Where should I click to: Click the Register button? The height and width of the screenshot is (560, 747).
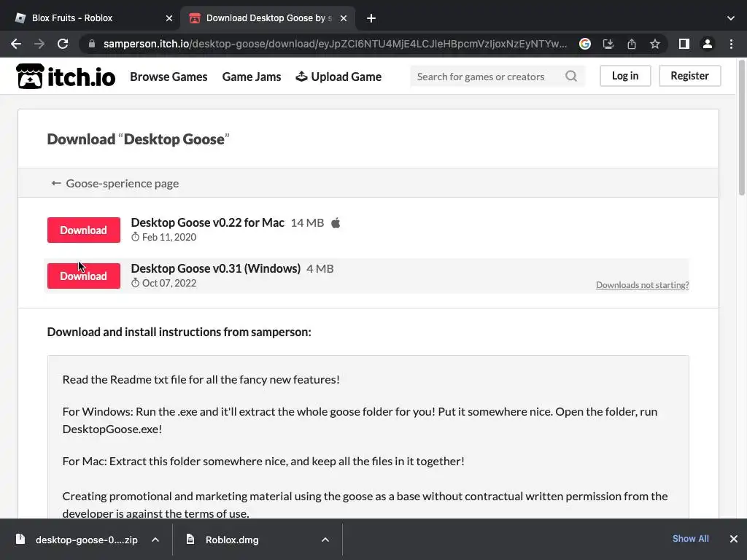pos(689,76)
